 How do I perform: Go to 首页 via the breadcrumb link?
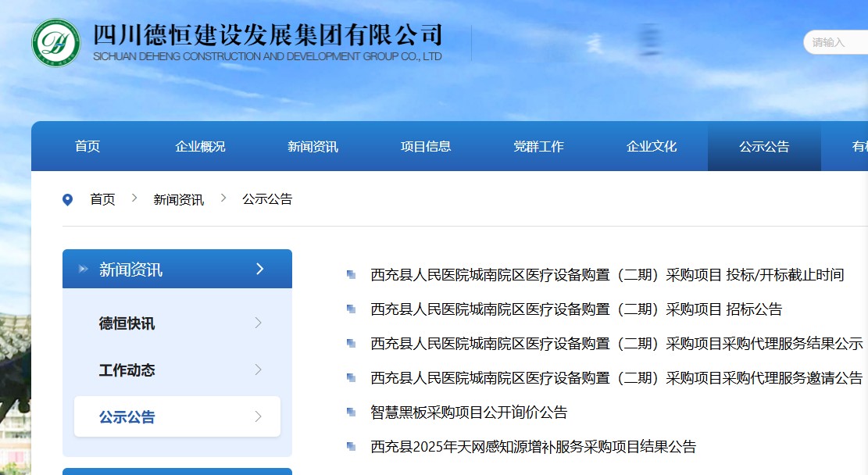point(103,199)
